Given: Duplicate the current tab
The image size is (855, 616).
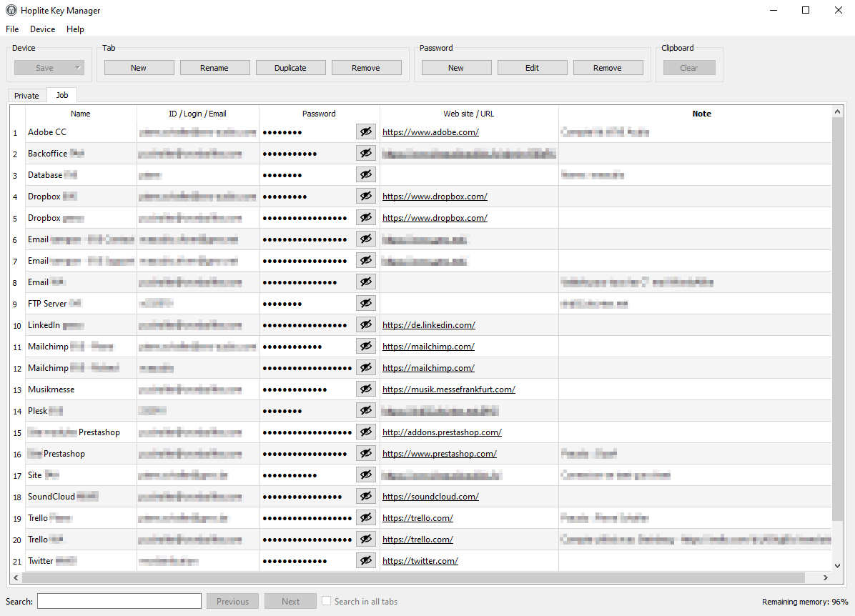Looking at the screenshot, I should (291, 68).
